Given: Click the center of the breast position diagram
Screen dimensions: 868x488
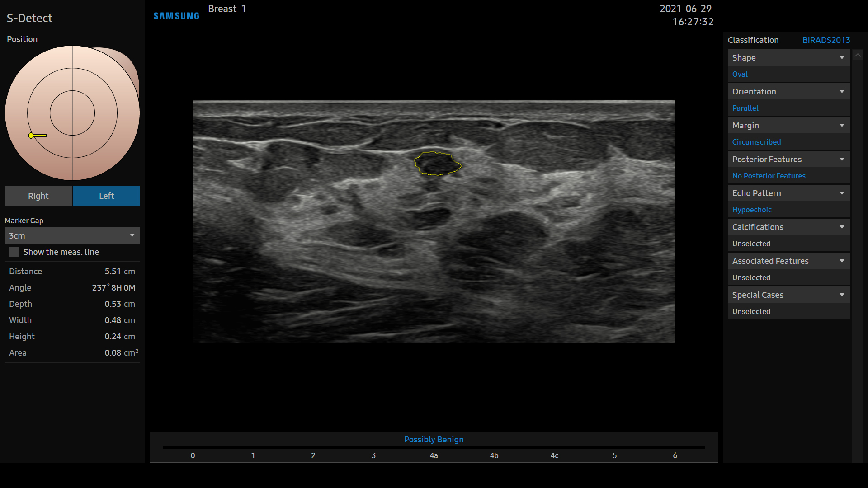Looking at the screenshot, I should pos(72,113).
